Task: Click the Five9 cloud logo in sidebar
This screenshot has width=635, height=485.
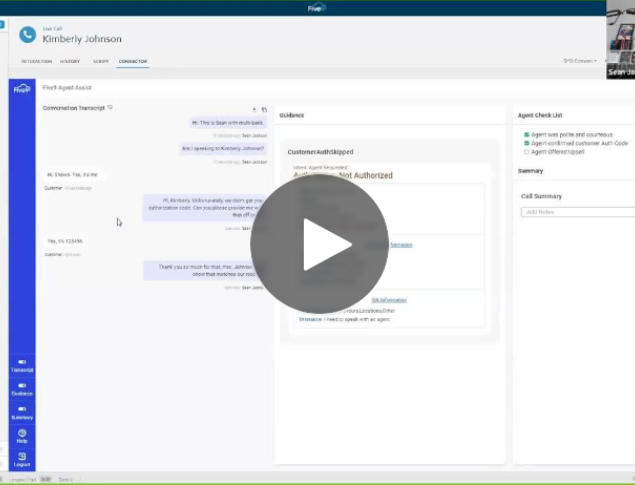Action: pyautogui.click(x=22, y=90)
